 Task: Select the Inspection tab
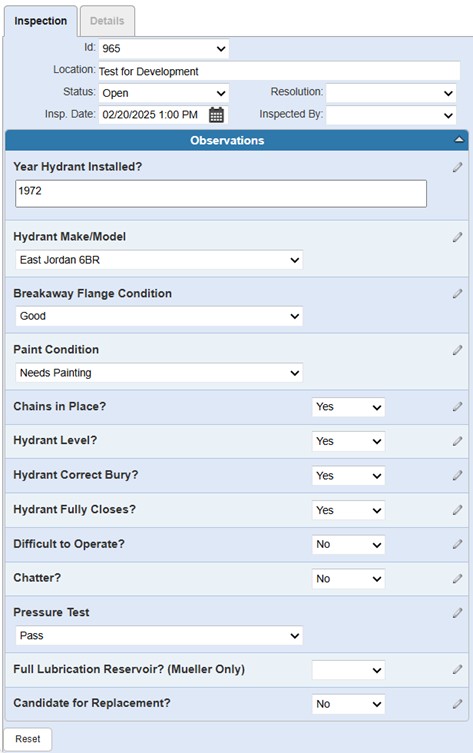40,21
